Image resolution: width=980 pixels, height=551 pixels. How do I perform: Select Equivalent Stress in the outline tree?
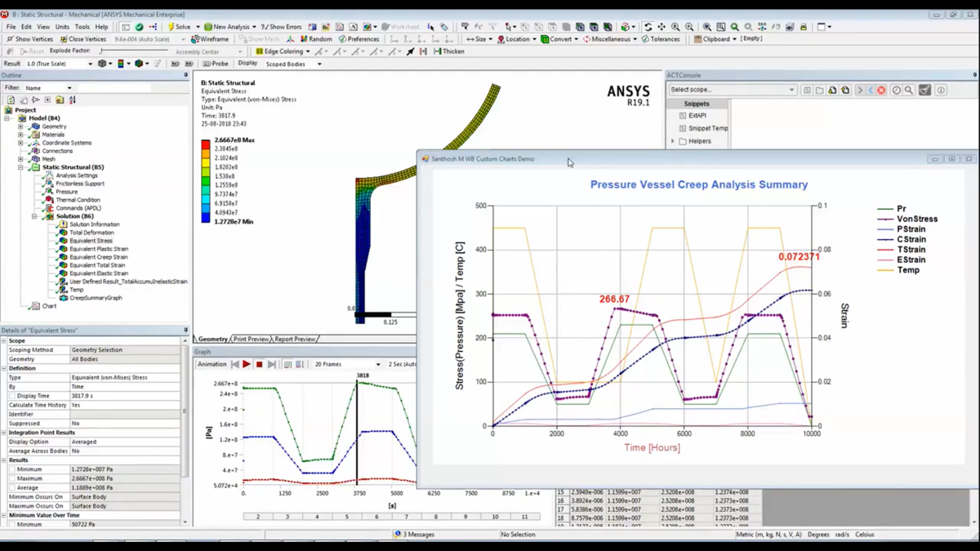pos(91,241)
